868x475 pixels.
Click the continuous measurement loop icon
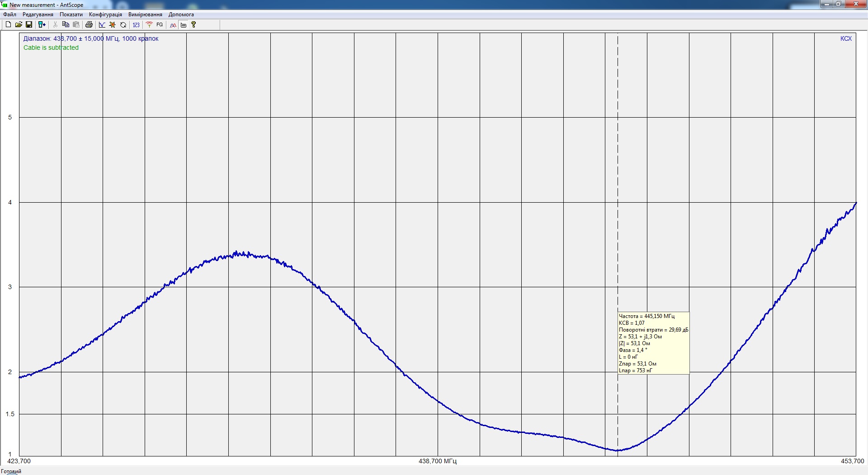[123, 25]
